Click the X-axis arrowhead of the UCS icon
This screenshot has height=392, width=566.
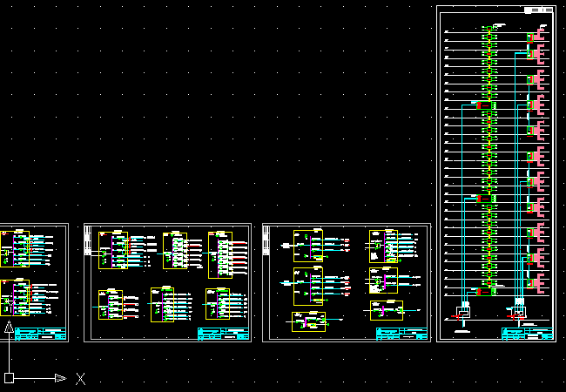click(60, 378)
